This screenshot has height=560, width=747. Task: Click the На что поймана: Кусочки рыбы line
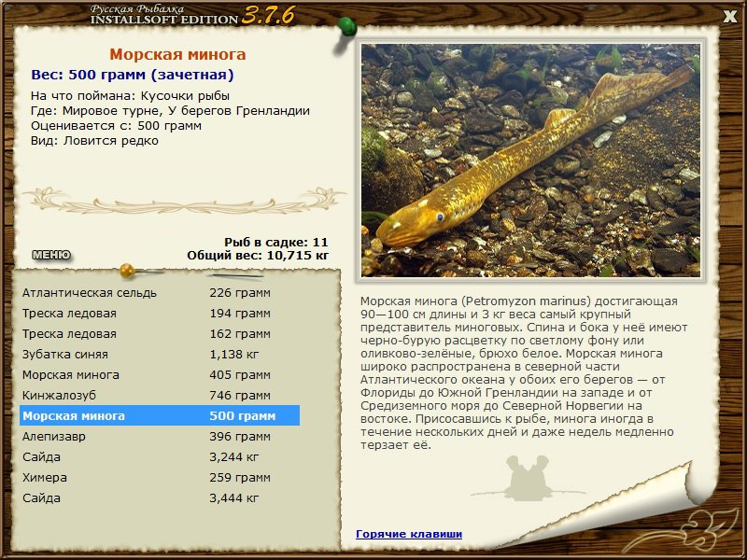pos(130,96)
